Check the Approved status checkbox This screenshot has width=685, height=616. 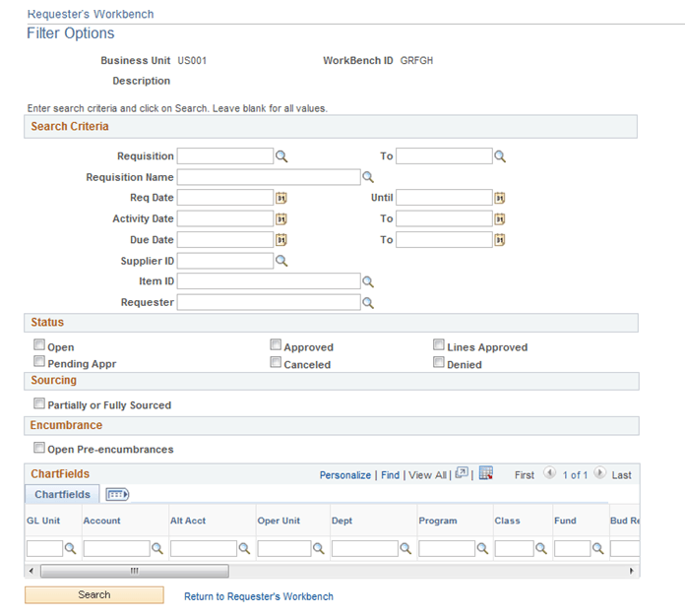[276, 345]
